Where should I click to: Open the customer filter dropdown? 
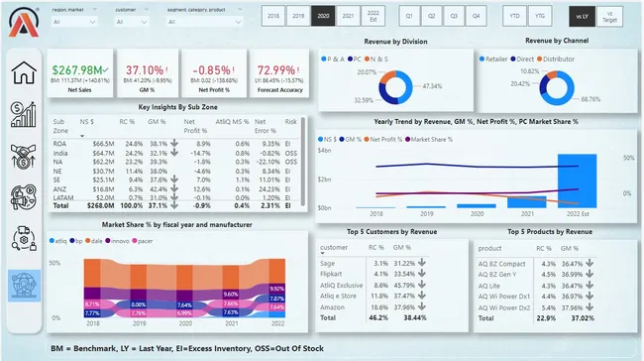click(x=132, y=22)
